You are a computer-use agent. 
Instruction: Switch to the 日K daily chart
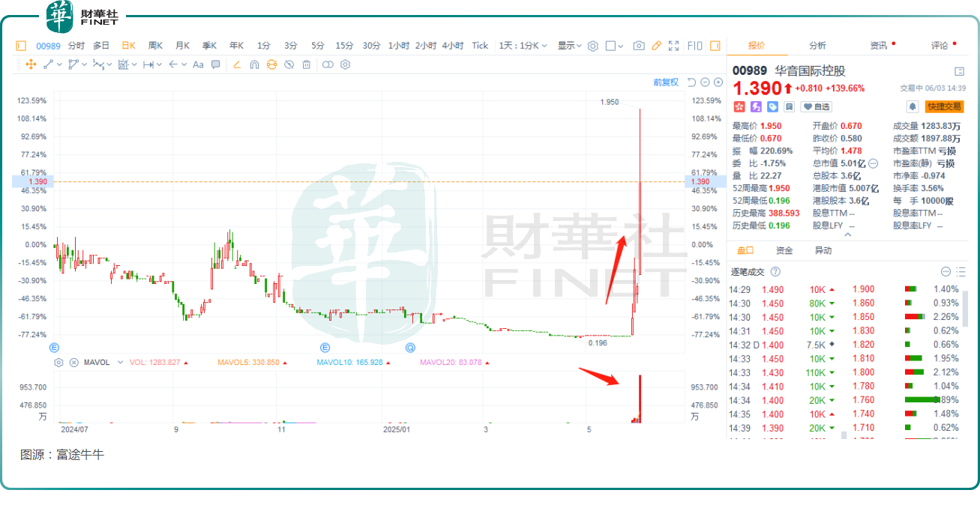click(129, 46)
